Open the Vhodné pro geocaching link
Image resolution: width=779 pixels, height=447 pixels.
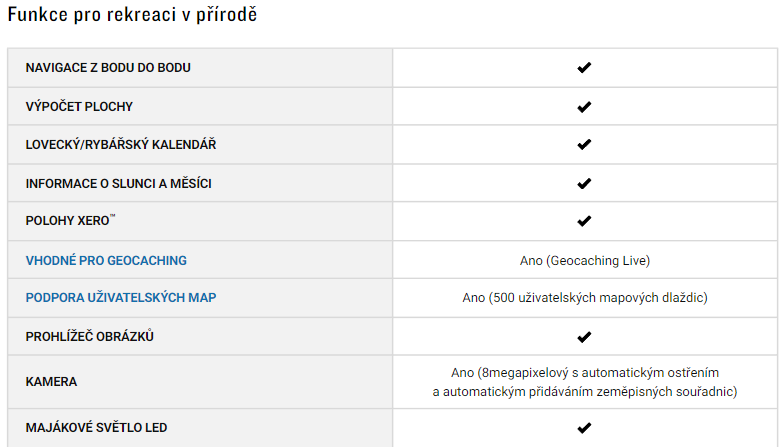[x=106, y=261]
